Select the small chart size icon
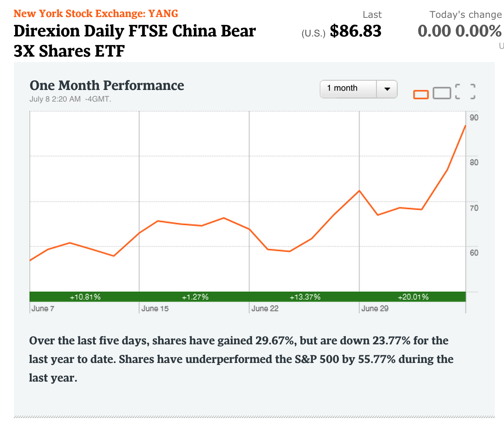 tap(421, 94)
